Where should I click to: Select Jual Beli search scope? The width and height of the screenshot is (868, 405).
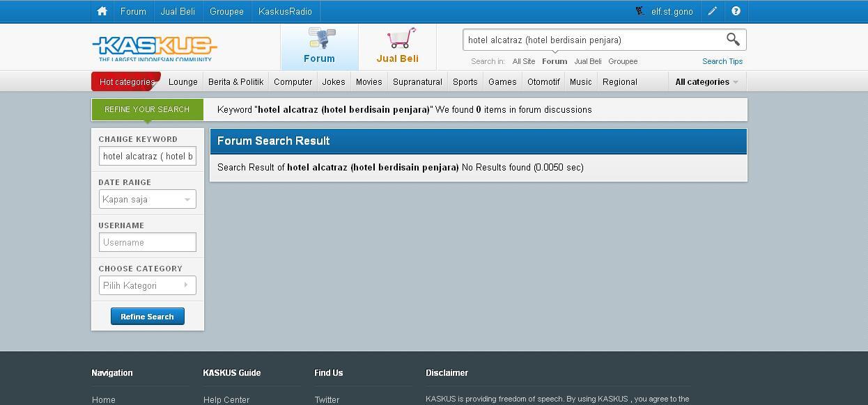point(588,61)
